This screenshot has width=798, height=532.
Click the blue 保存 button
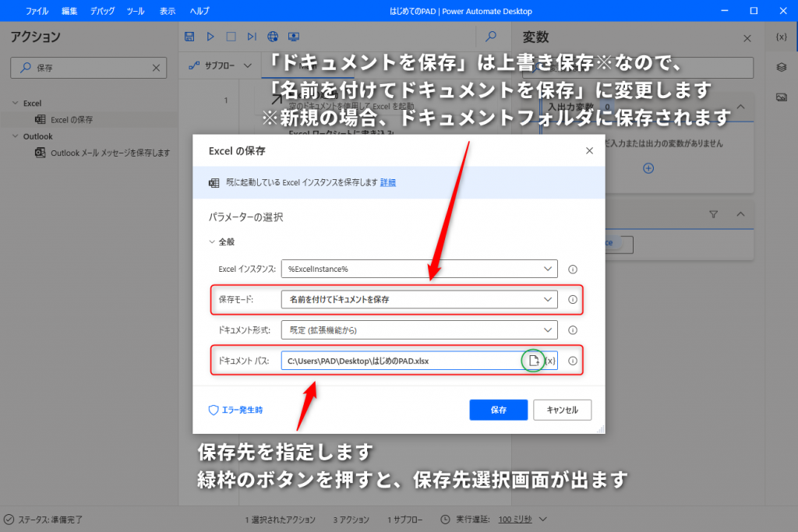click(x=498, y=410)
